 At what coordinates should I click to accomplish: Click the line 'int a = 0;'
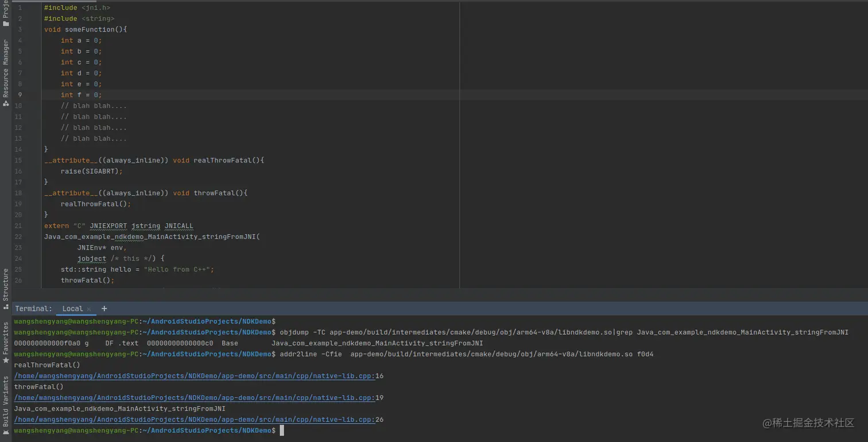pos(81,41)
